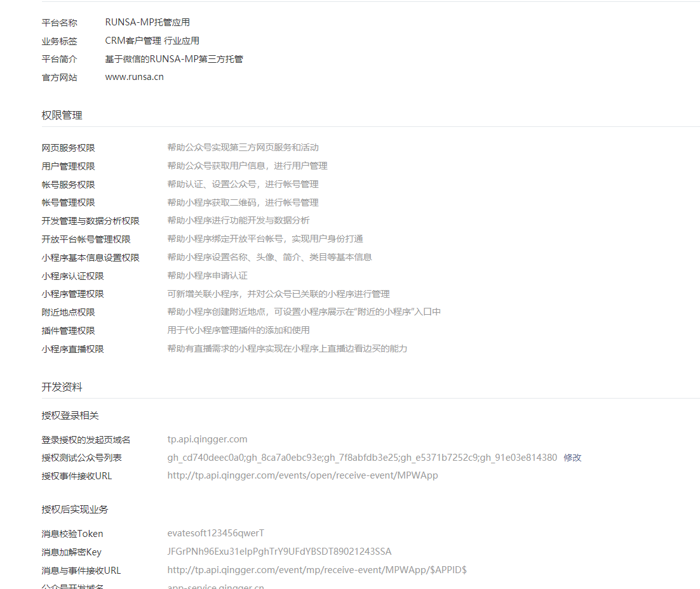Click description 帮助公众号实现第三方网页服务和活动
This screenshot has width=700, height=589.
coord(243,147)
